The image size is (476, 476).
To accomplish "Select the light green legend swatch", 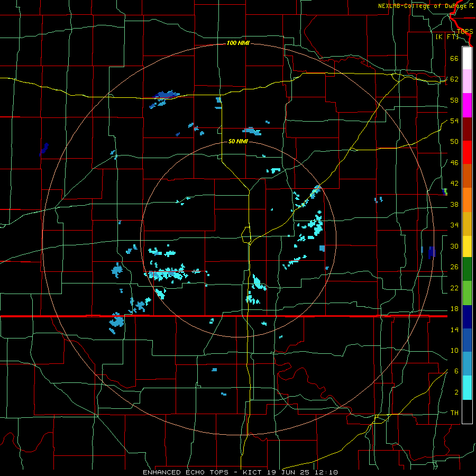I will click(x=467, y=293).
